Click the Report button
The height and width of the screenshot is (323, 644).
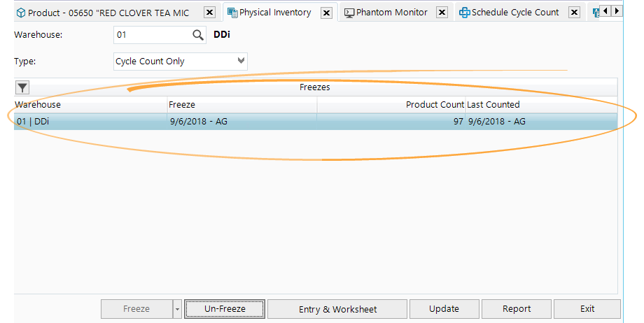517,309
